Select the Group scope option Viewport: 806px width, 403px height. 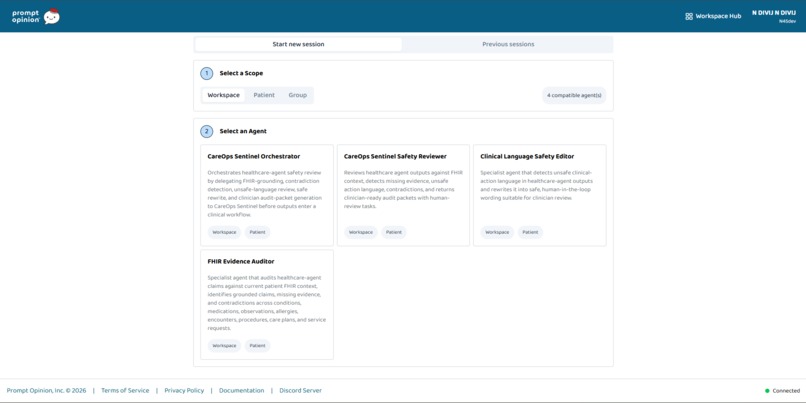298,95
